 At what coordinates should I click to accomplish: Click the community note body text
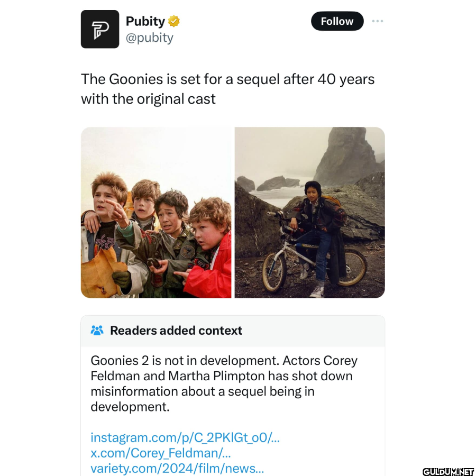[224, 383]
